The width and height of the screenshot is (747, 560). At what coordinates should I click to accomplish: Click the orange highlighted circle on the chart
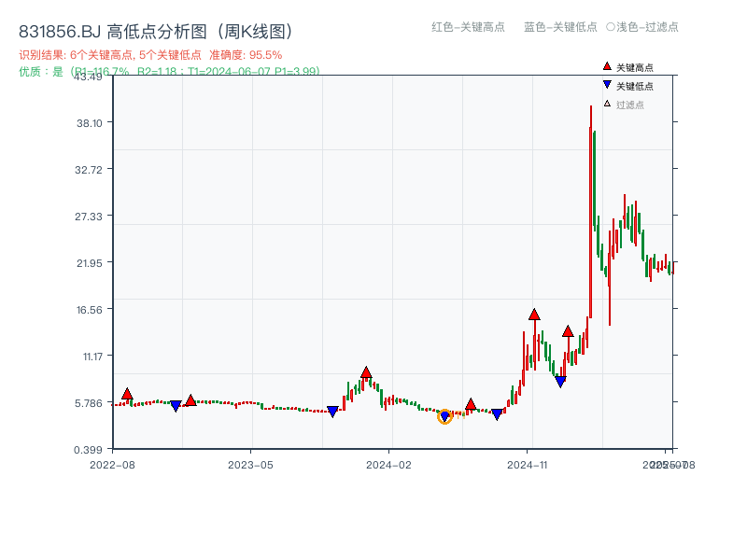pos(445,418)
